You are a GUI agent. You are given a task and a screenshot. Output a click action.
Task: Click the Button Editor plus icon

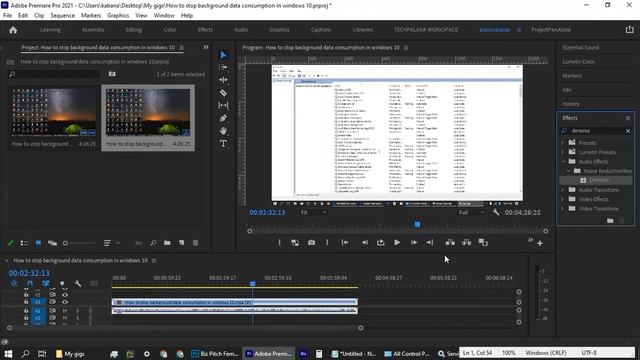(540, 243)
